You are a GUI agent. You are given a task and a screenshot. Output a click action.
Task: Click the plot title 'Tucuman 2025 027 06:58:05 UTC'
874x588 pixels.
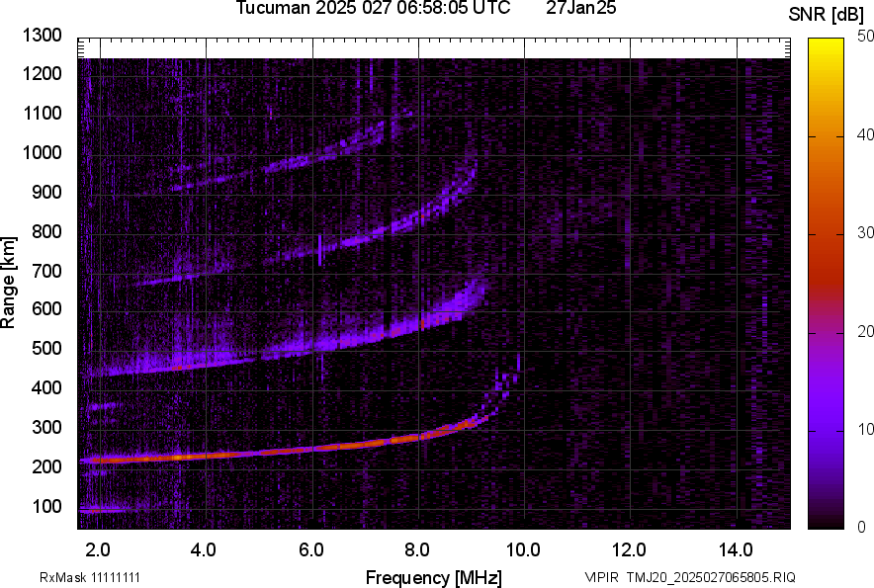click(x=373, y=8)
